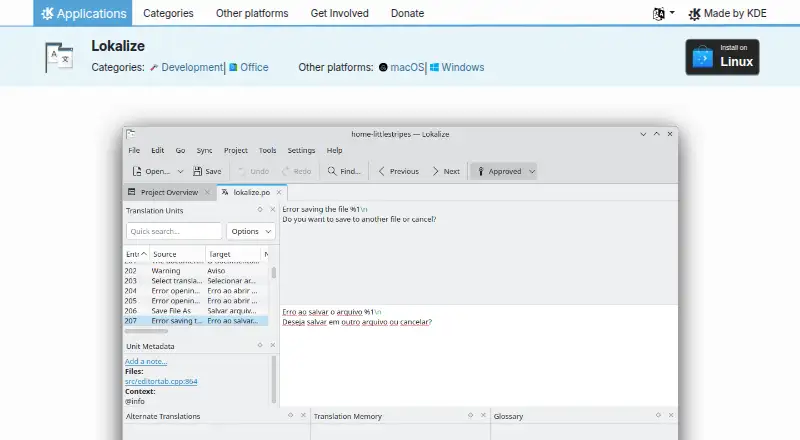
Task: Click the Quick search field
Action: (x=173, y=231)
